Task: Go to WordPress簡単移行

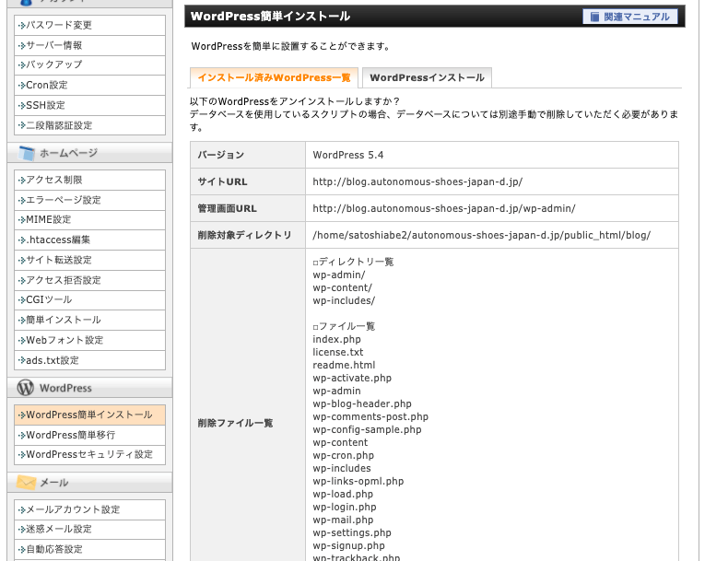Action: 70,435
